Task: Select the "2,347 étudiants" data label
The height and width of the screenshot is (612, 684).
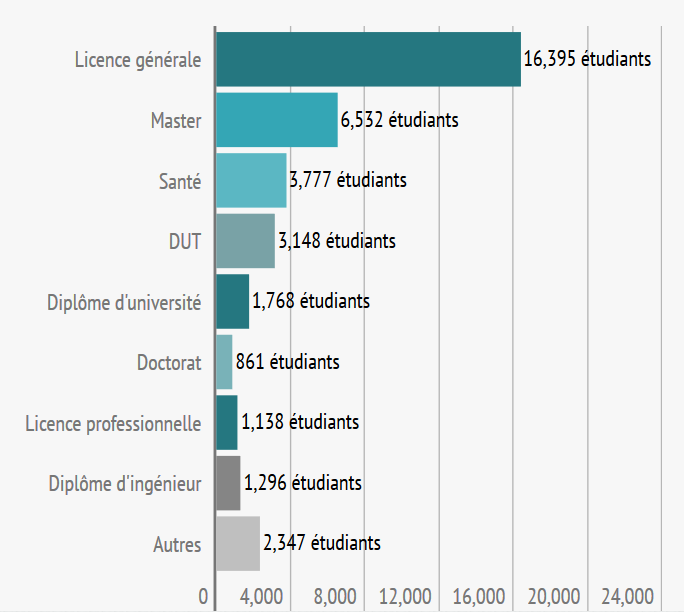Action: pyautogui.click(x=322, y=544)
